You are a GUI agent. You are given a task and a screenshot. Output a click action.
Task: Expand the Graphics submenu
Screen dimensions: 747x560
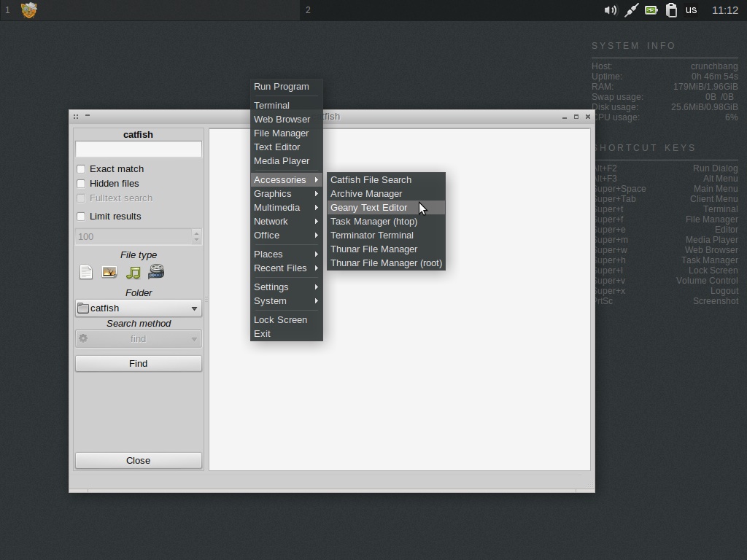click(286, 194)
